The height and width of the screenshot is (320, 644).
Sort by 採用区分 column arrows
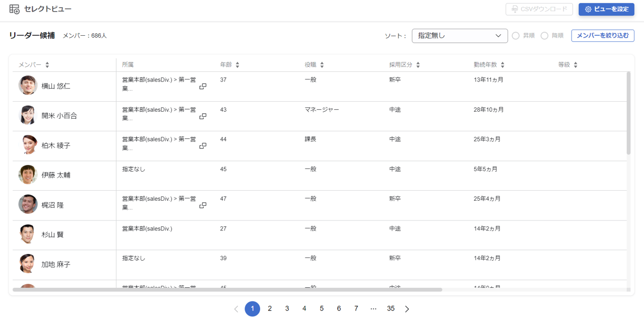pyautogui.click(x=418, y=65)
